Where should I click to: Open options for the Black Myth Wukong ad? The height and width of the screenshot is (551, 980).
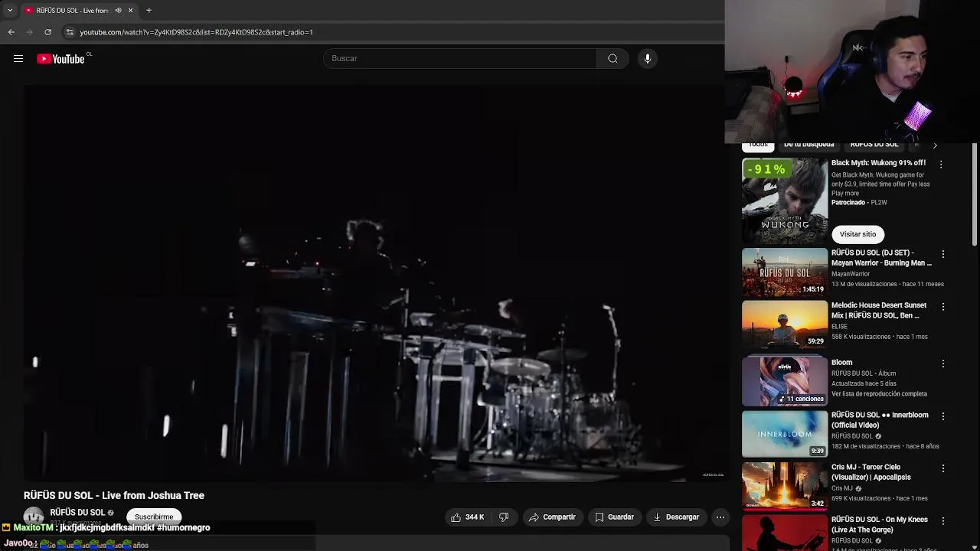941,164
